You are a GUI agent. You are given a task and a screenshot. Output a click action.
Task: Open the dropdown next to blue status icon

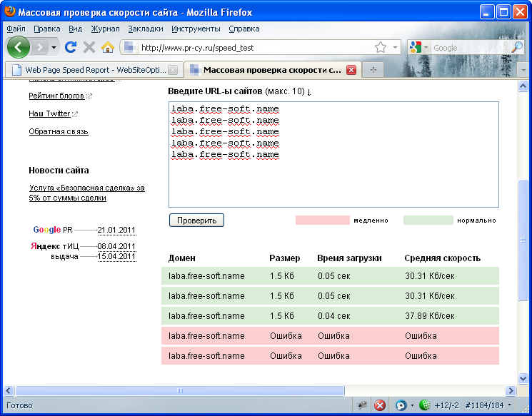pyautogui.click(x=412, y=405)
